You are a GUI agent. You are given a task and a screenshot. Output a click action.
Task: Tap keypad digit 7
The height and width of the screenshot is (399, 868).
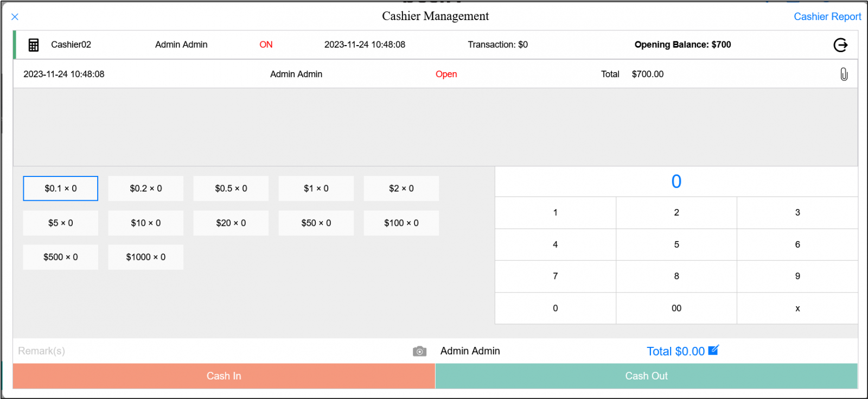[556, 276]
